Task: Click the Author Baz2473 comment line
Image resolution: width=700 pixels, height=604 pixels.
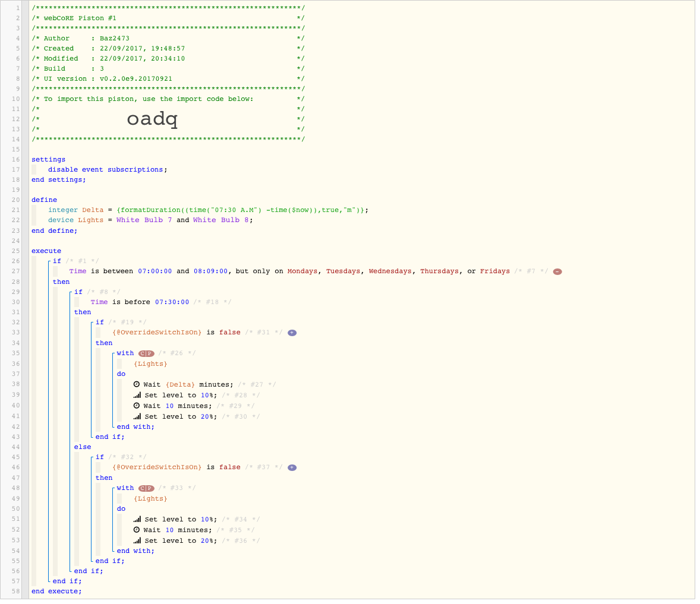Action: point(168,39)
